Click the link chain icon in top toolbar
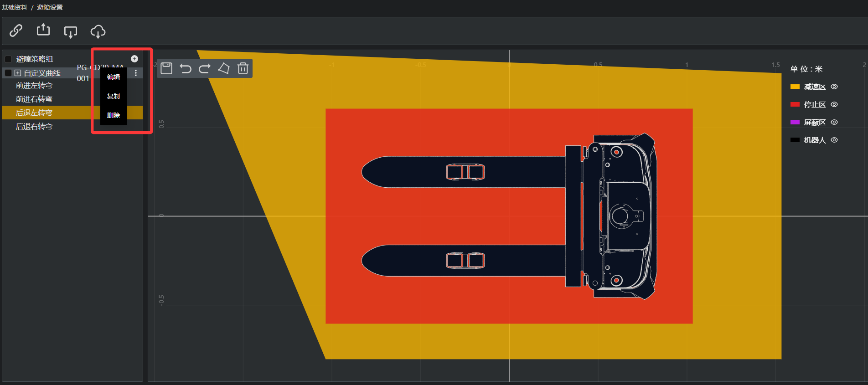Viewport: 868px width, 385px height. (x=16, y=31)
